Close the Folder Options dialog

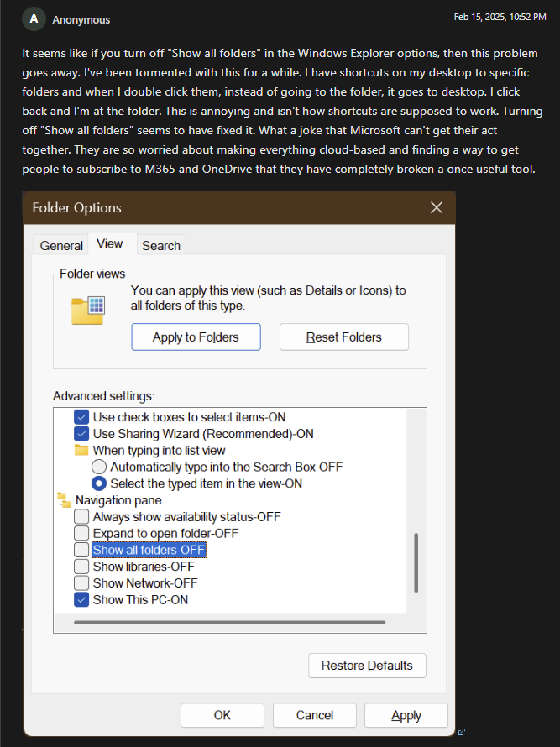436,207
